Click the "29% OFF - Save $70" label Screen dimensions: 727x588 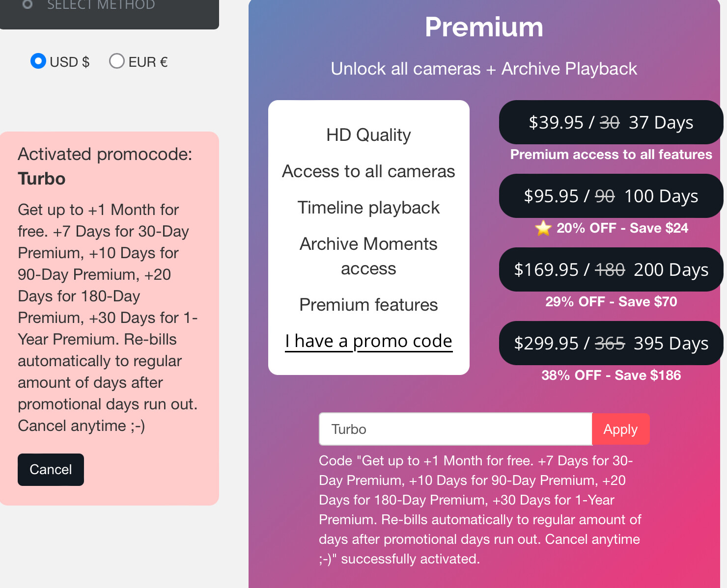coord(611,302)
